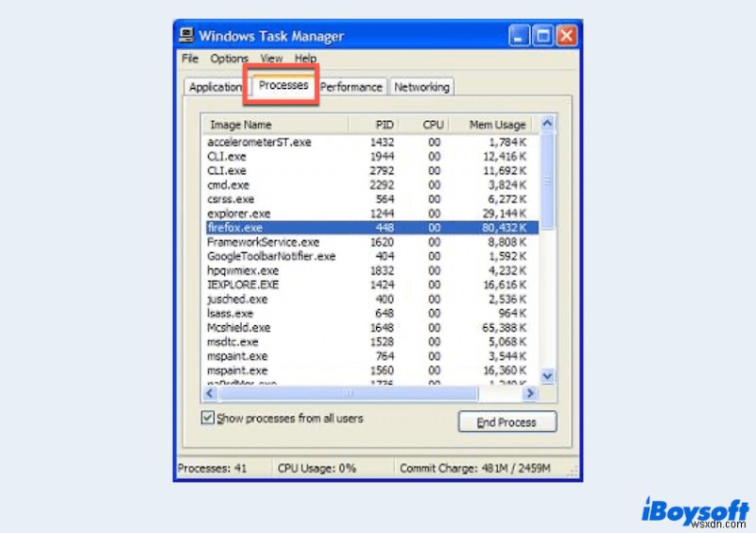Switch to the Processes tab
Viewport: 756px width, 533px height.
point(283,85)
